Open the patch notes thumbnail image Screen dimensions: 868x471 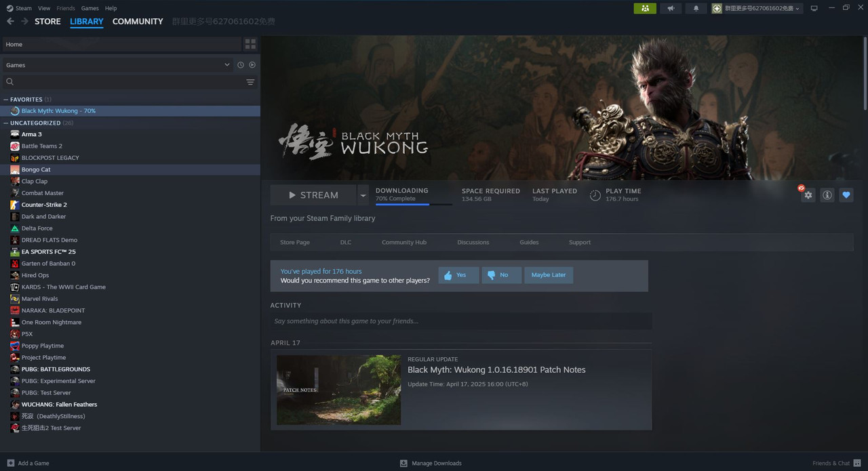[338, 390]
